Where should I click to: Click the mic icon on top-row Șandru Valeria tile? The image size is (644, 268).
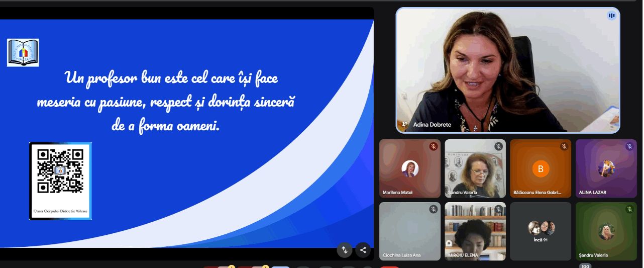pyautogui.click(x=498, y=146)
